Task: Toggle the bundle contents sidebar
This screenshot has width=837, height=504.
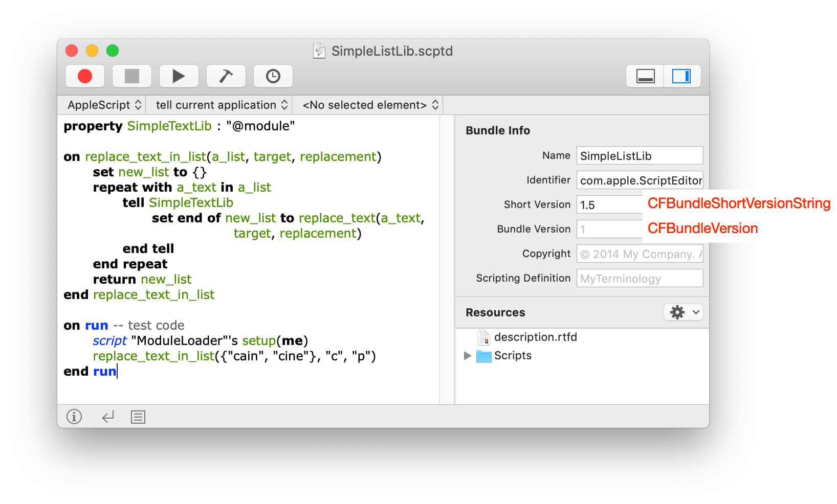Action: pos(681,76)
